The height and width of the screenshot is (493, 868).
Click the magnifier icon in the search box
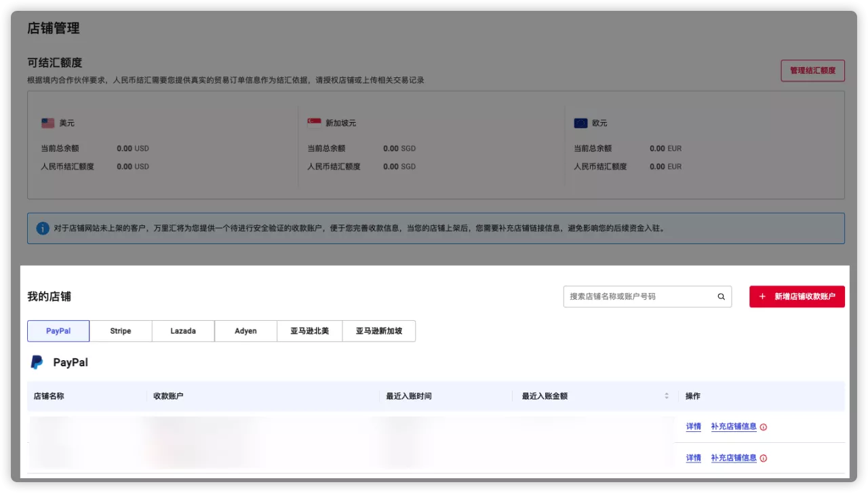(x=721, y=296)
